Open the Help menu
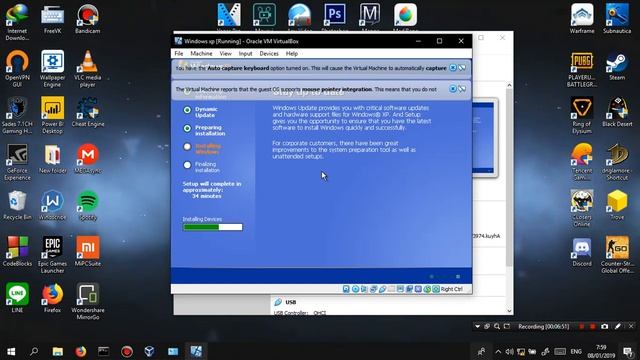This screenshot has width=640, height=360. click(291, 53)
